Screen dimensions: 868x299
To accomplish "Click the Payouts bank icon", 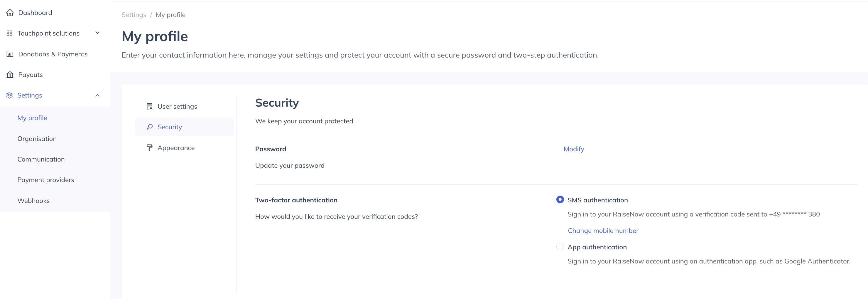I will click(9, 75).
